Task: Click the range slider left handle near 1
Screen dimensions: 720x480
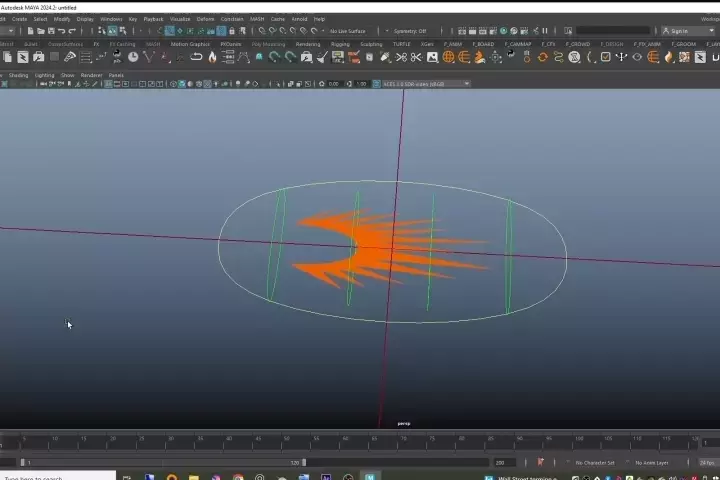Action: (x=22, y=463)
